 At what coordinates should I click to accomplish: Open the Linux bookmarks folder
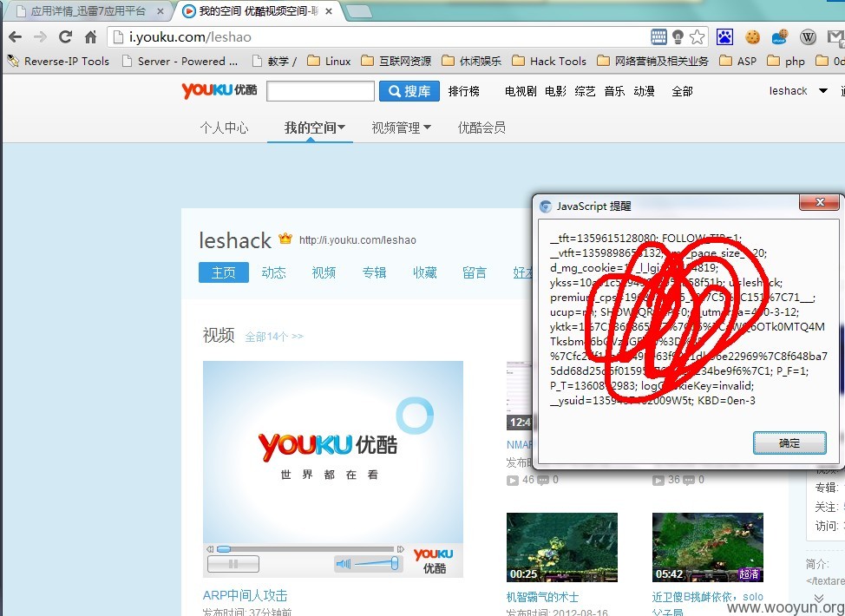(x=329, y=62)
